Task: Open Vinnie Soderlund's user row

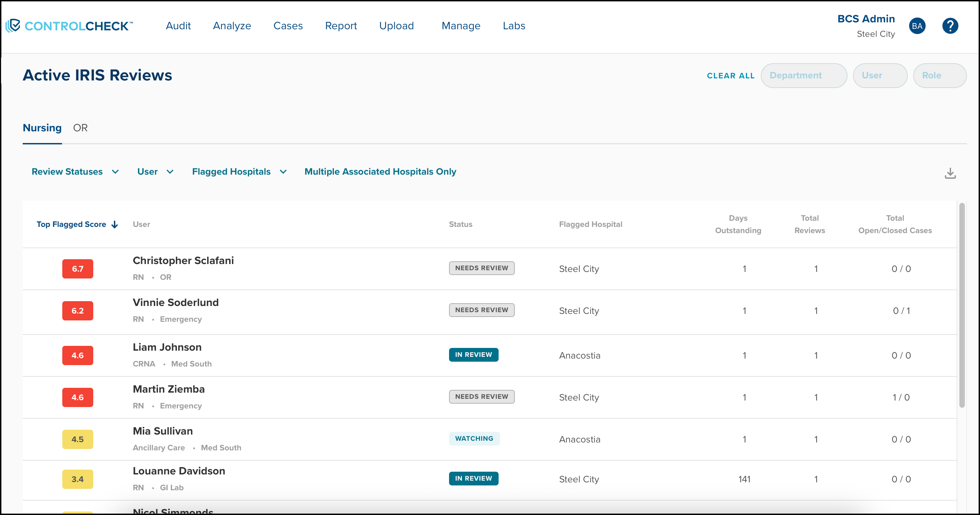Action: pyautogui.click(x=175, y=303)
